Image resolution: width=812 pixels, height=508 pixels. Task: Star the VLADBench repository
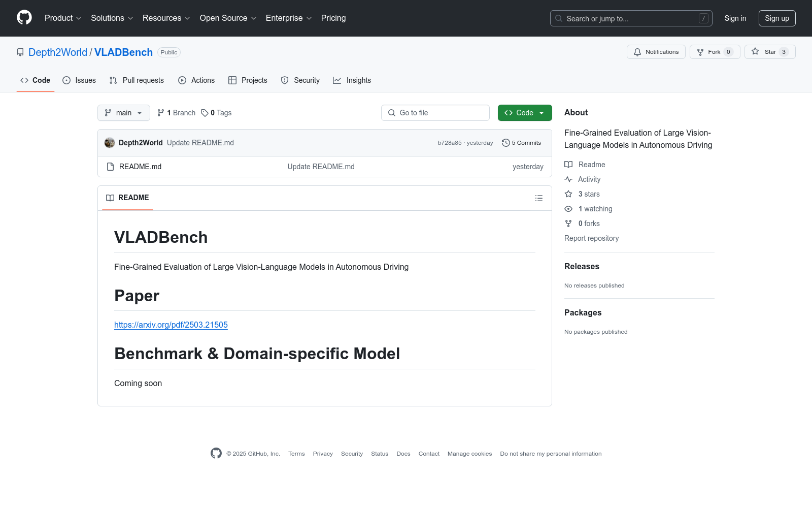(x=770, y=52)
